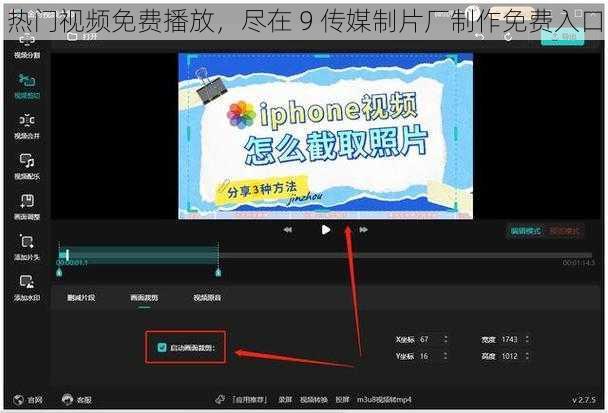Image resolution: width=608 pixels, height=413 pixels.
Task: Click the playhead handle on the timeline
Action: (x=67, y=255)
